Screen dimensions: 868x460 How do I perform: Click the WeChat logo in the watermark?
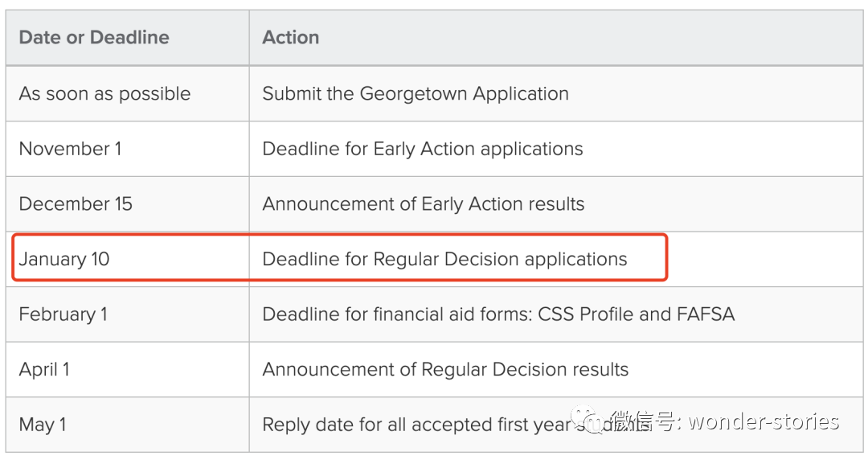588,421
